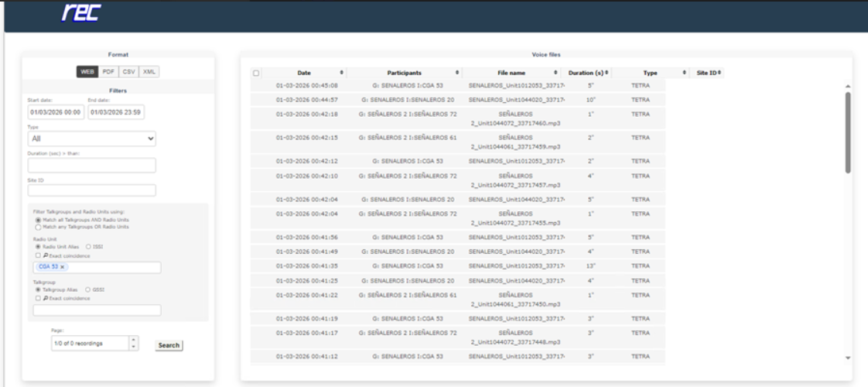Click the Duration greater than input
Viewport: 868px width, 387px height.
tap(92, 166)
